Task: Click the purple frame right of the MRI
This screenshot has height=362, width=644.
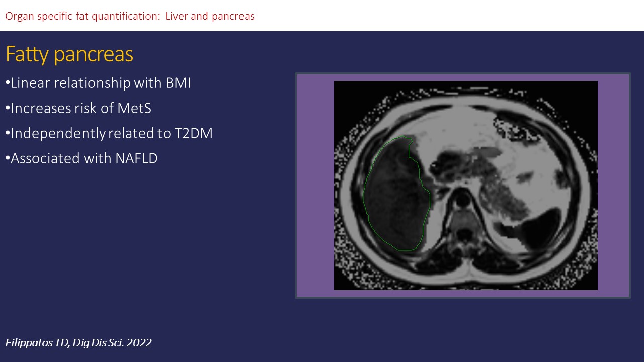Action: tap(613, 185)
